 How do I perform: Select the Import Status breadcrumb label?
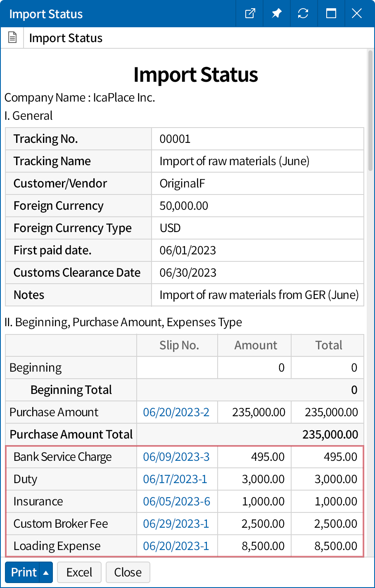coord(66,38)
